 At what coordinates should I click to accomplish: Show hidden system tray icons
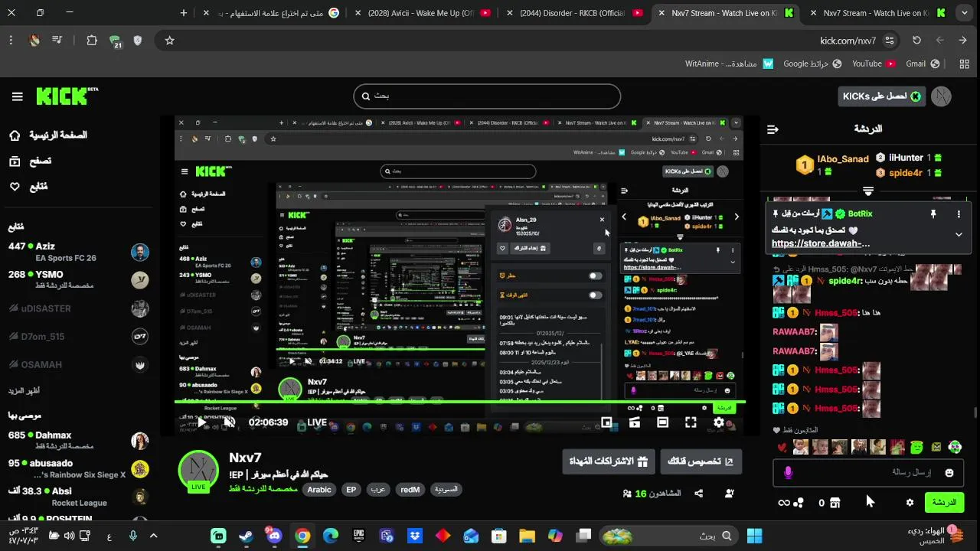tap(153, 536)
